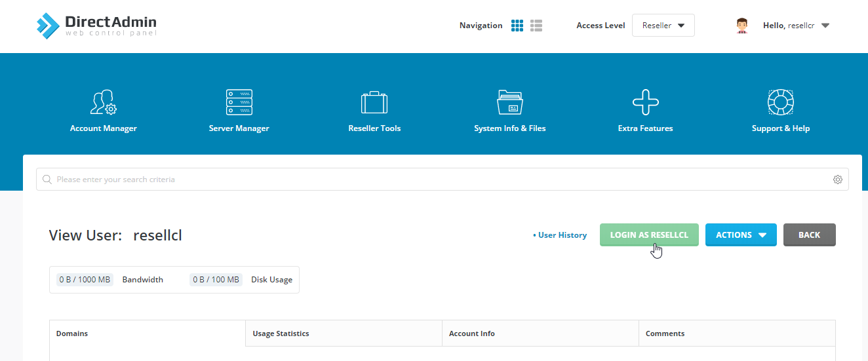Click the Support & Help label
This screenshot has width=868, height=361.
[x=781, y=128]
